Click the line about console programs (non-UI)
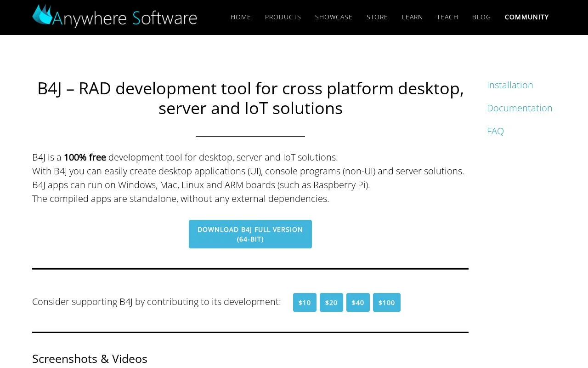The width and height of the screenshot is (588, 368). [x=248, y=171]
